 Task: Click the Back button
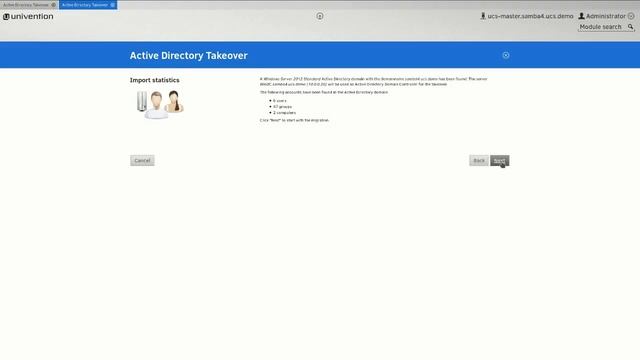[x=479, y=160]
